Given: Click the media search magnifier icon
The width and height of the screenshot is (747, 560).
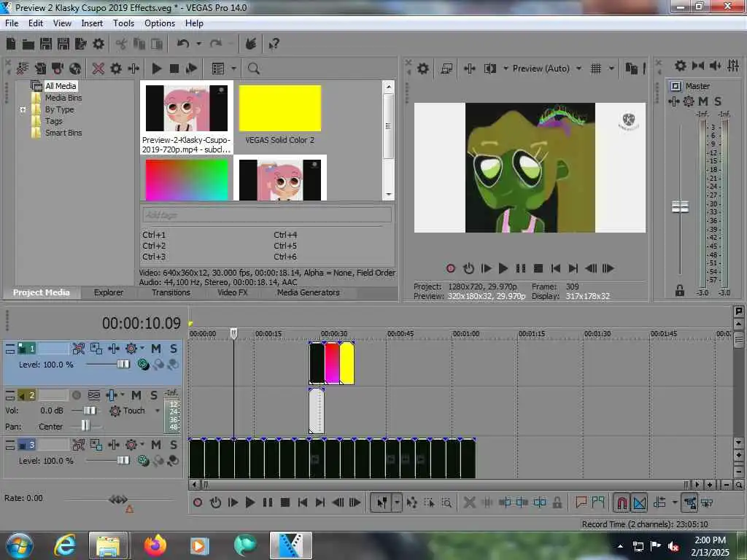Looking at the screenshot, I should tap(253, 69).
